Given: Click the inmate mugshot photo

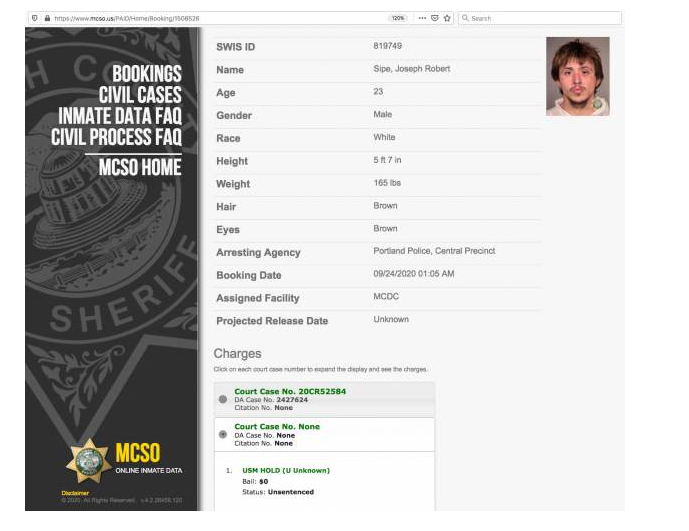Looking at the screenshot, I should tap(578, 76).
